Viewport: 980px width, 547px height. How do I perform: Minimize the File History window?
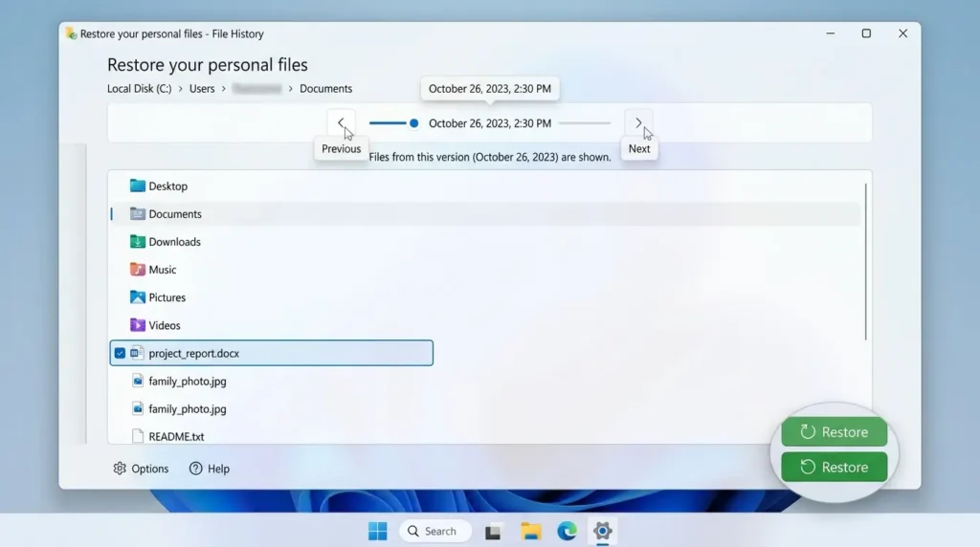coord(830,33)
